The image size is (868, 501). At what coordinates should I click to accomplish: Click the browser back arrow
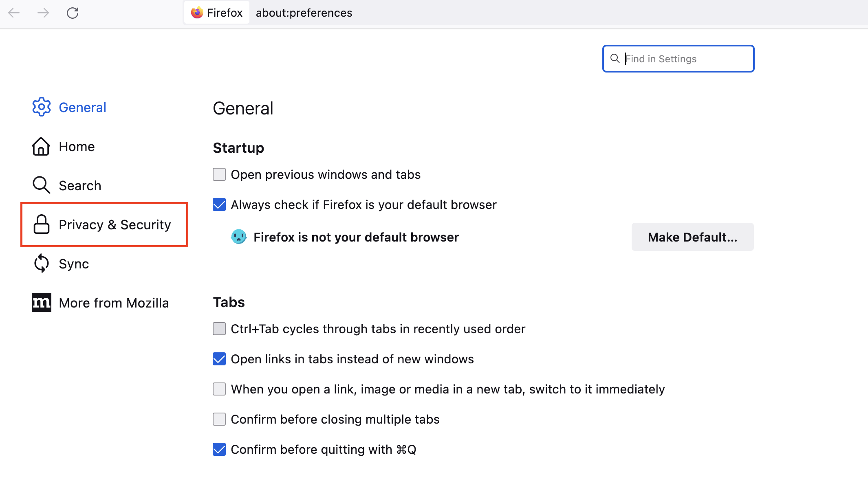coord(14,13)
